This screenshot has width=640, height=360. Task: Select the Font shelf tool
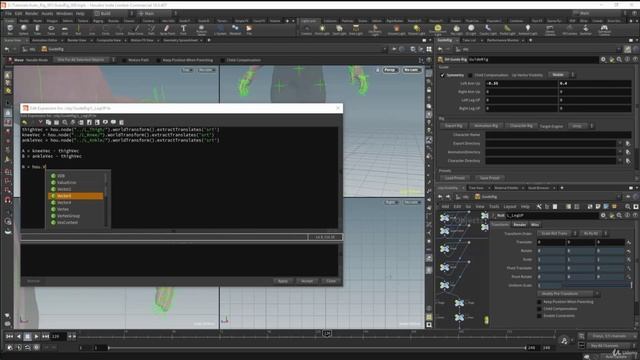[x=183, y=29]
